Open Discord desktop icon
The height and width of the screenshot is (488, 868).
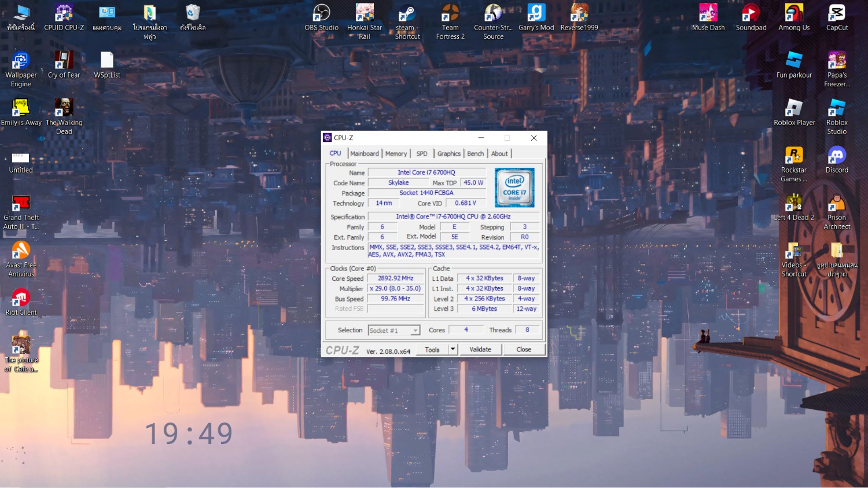tap(837, 160)
